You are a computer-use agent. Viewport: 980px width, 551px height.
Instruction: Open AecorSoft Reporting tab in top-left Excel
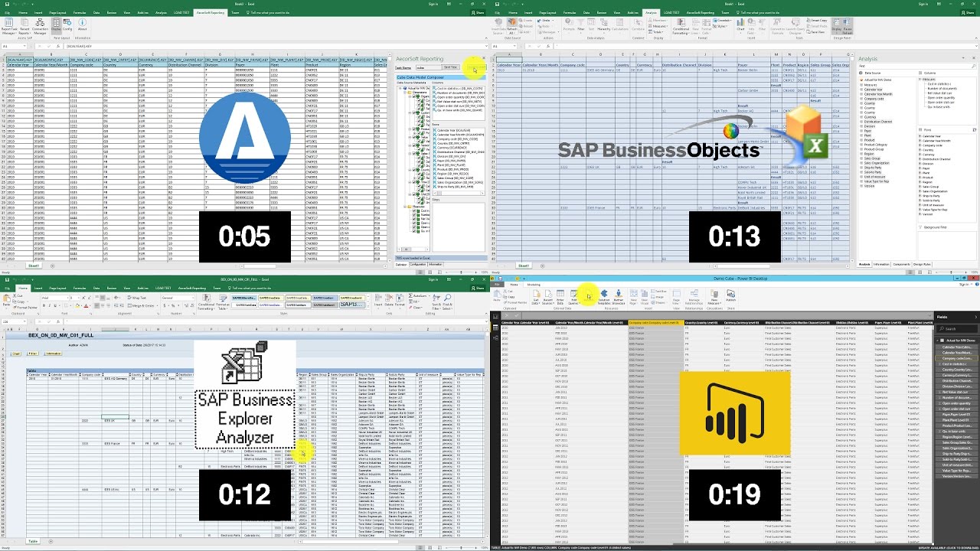tap(211, 12)
